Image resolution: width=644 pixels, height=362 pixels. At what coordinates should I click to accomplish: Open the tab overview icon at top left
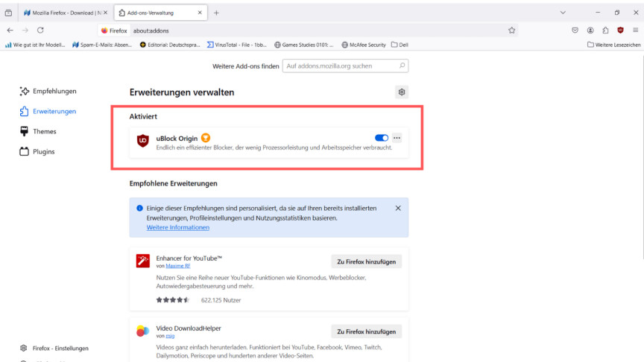pos(9,13)
